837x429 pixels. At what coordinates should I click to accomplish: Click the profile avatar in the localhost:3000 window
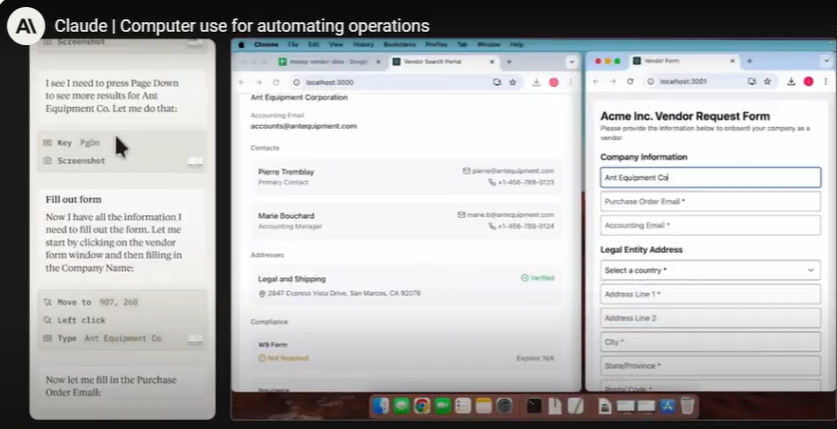click(x=554, y=82)
